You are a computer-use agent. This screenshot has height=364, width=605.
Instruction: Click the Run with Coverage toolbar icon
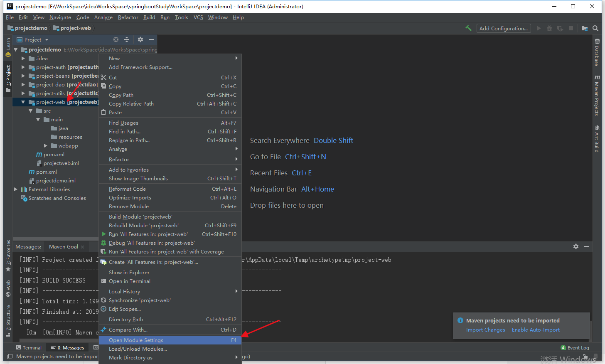[560, 28]
